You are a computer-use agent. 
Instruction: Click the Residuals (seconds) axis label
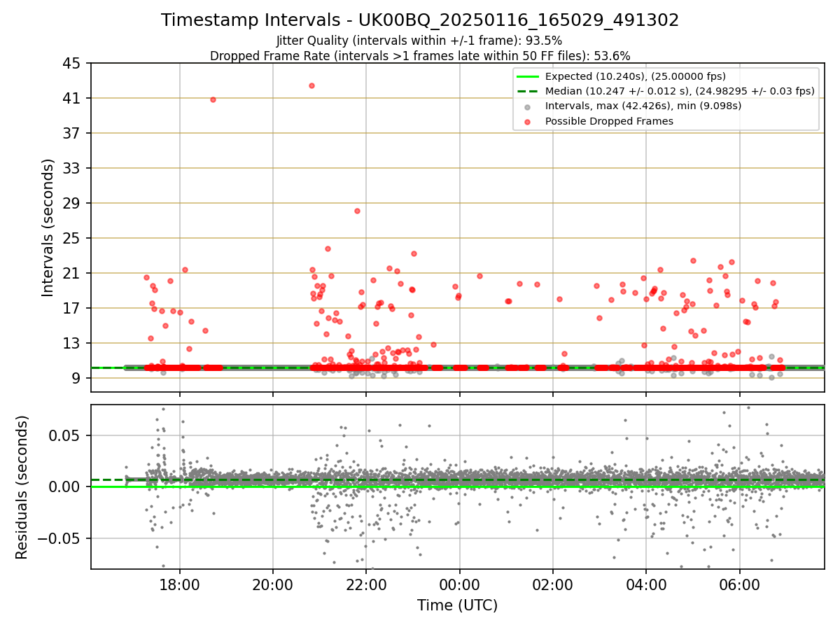click(22, 486)
